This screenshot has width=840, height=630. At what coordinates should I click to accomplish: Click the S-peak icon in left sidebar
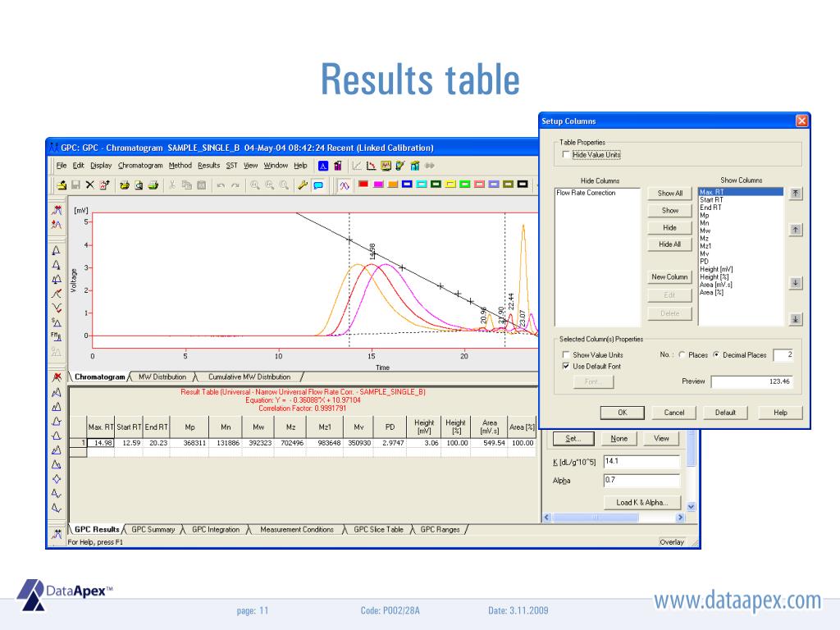pyautogui.click(x=57, y=322)
